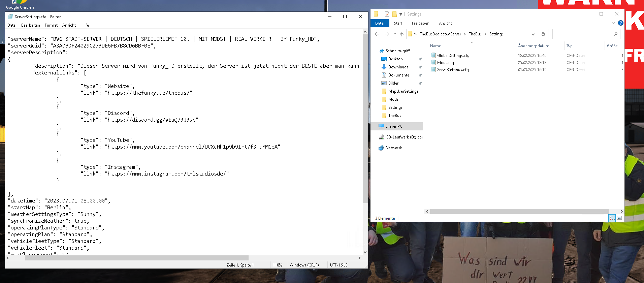
Task: Refresh the Settings folder view
Action: (543, 34)
